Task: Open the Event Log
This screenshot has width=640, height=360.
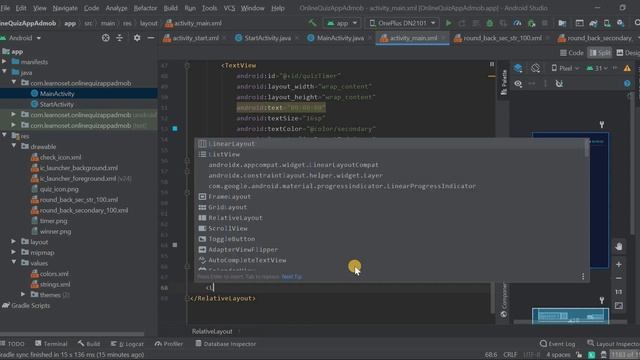Action: pos(558,344)
